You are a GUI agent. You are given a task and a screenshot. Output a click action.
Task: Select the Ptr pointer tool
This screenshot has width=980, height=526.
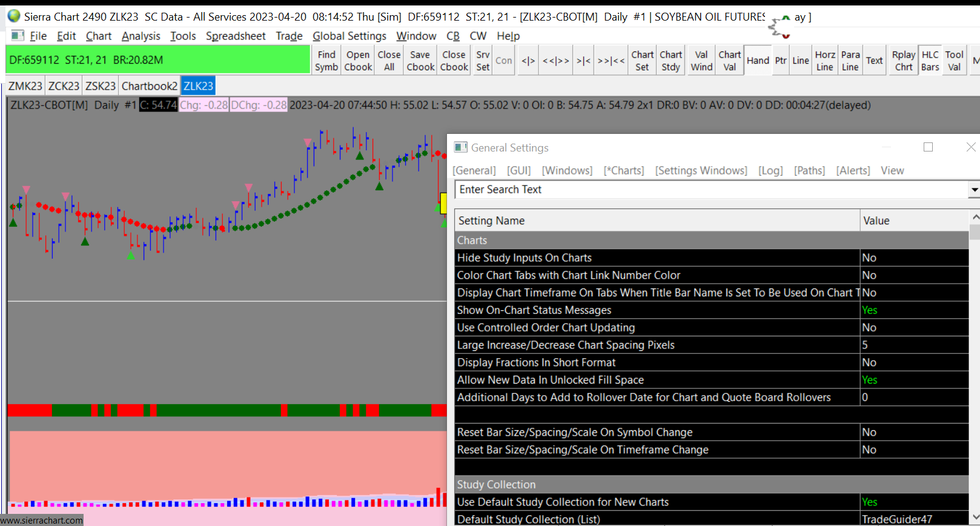tap(781, 61)
